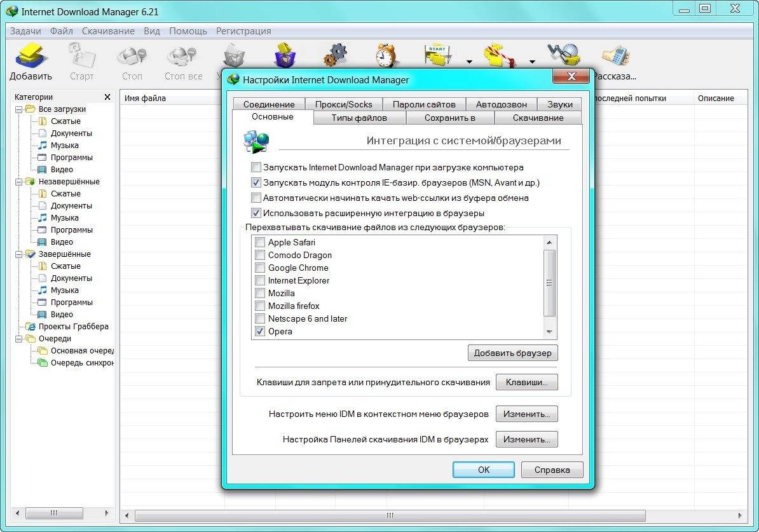The image size is (759, 532).
Task: Select the Основная очередь queue icon
Action: [x=43, y=351]
